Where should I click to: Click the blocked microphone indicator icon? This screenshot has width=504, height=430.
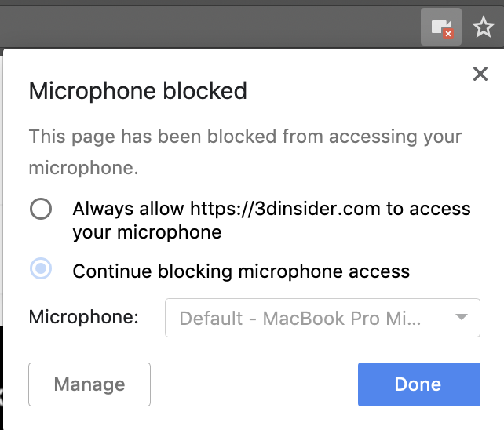pos(440,27)
